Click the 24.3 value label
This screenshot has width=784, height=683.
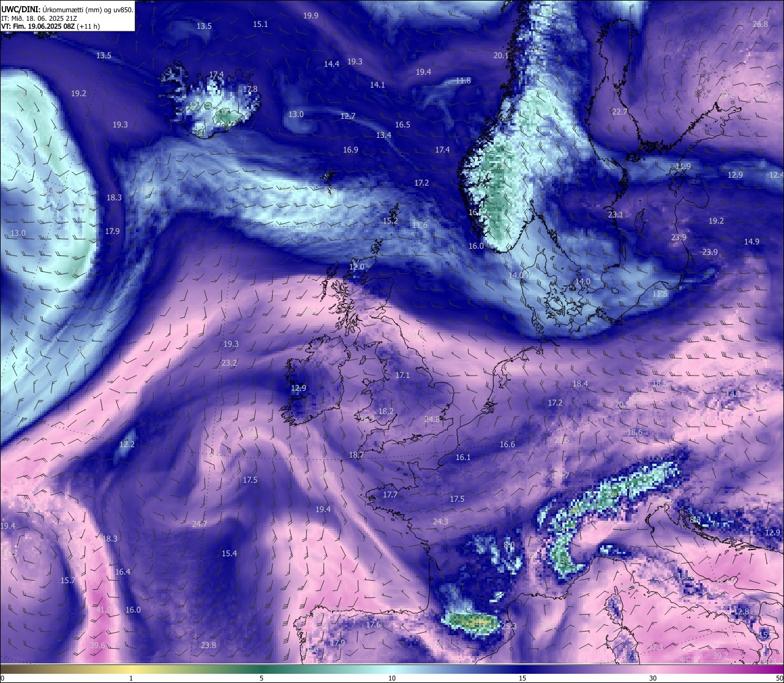440,521
